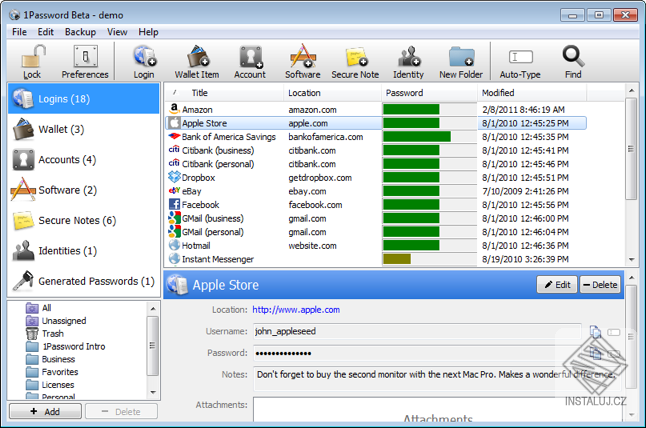The width and height of the screenshot is (646, 428).
Task: Select the Auto-Type toolbar icon
Action: [520, 57]
